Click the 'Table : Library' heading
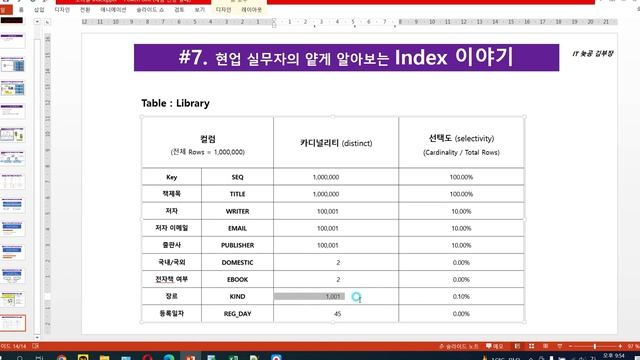This screenshot has height=360, width=640. 176,103
